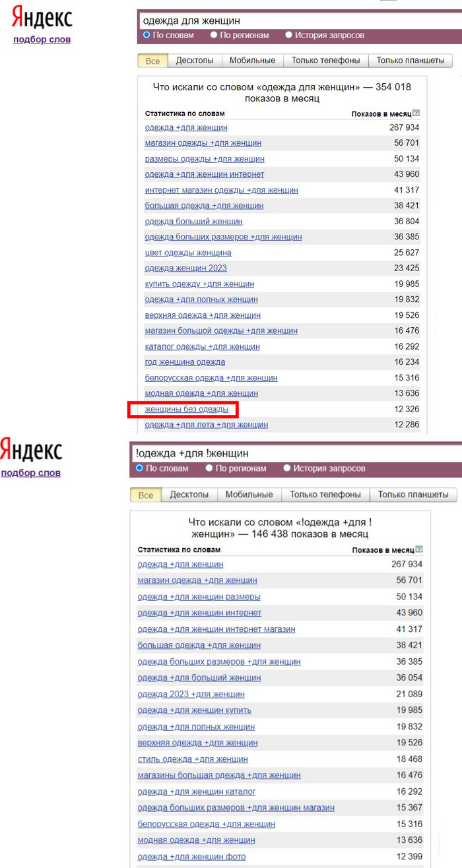Viewport: 462px width, 868px height.
Task: Click the 'год женщина одежда' keyword link
Action: coord(185,362)
